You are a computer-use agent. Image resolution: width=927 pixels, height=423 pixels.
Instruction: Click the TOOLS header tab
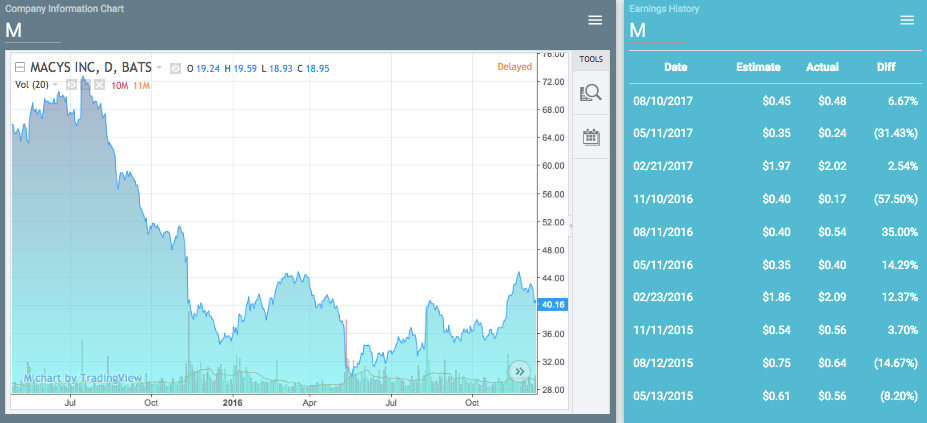(591, 59)
